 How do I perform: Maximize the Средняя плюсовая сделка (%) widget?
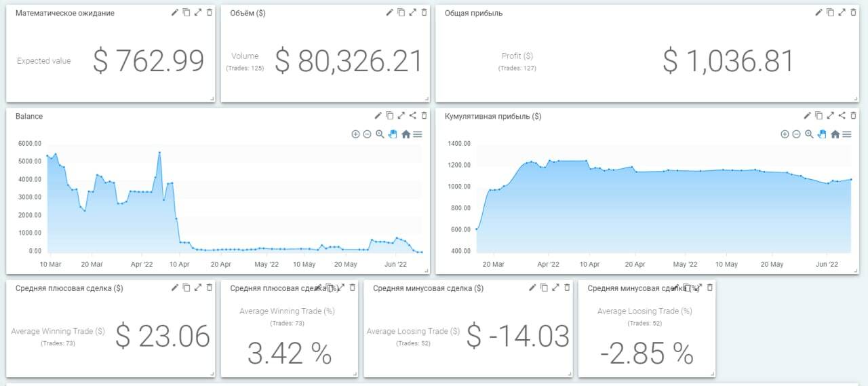point(341,288)
